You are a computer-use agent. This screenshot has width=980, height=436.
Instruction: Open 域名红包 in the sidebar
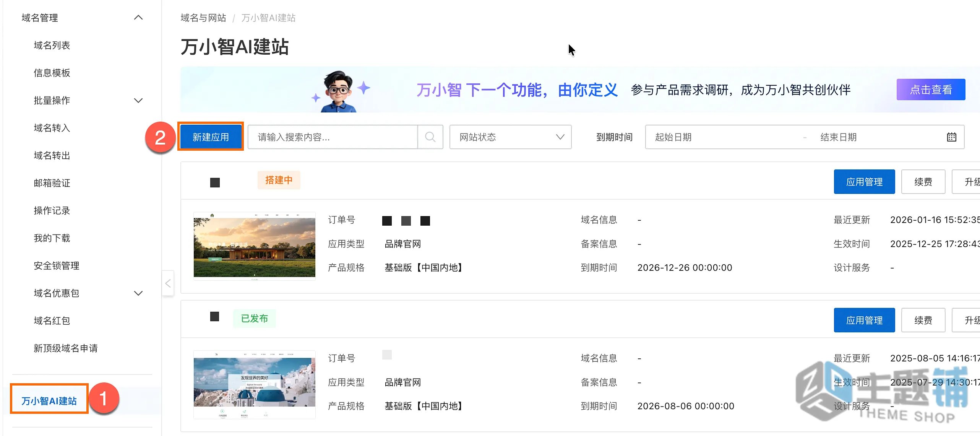click(52, 320)
